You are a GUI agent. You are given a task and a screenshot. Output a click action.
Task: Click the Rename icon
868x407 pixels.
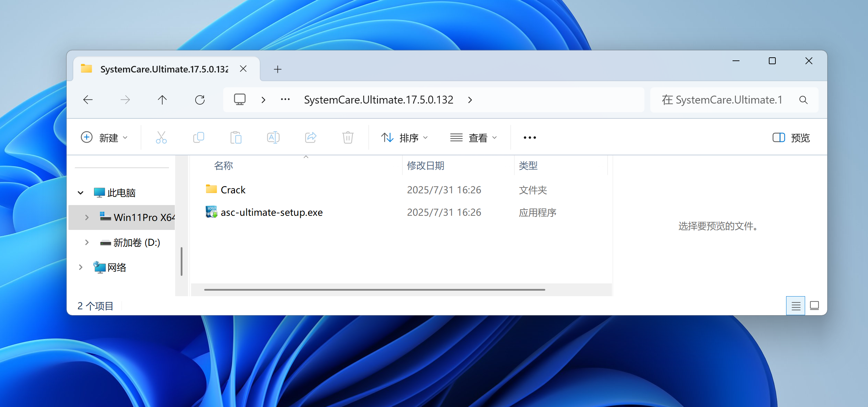coord(273,137)
